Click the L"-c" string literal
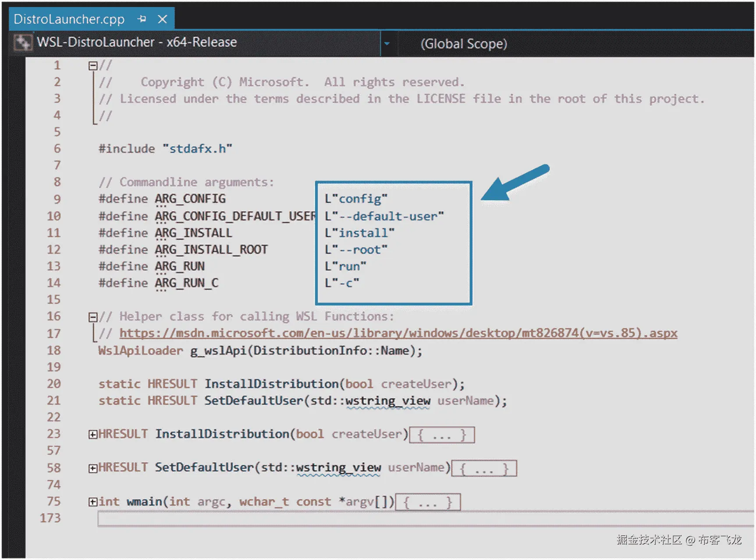This screenshot has width=756, height=560. [x=342, y=283]
